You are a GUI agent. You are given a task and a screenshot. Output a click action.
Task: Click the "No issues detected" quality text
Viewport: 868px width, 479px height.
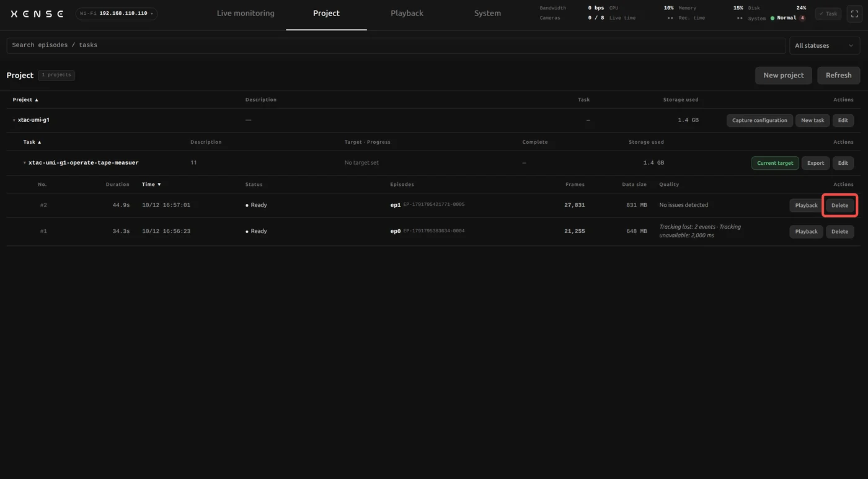pos(684,205)
